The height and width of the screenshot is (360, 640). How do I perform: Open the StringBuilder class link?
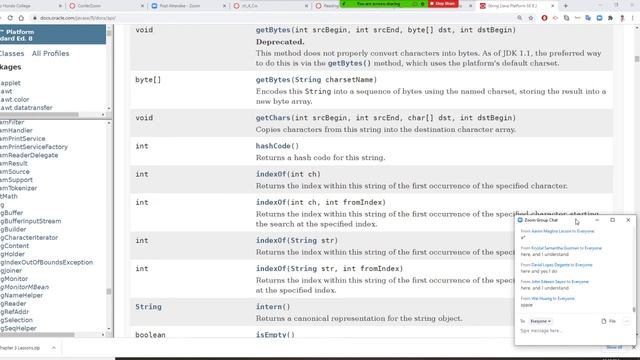click(x=13, y=229)
